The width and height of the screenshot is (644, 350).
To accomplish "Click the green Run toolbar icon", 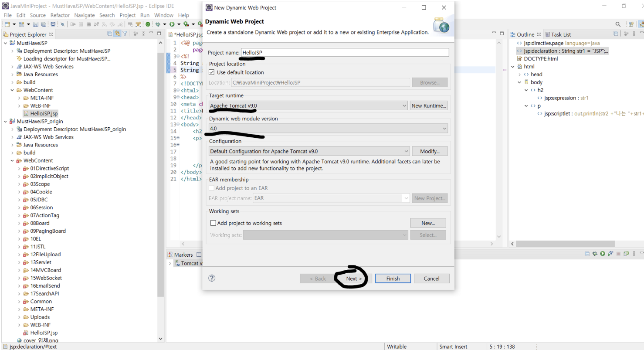I will (x=172, y=24).
